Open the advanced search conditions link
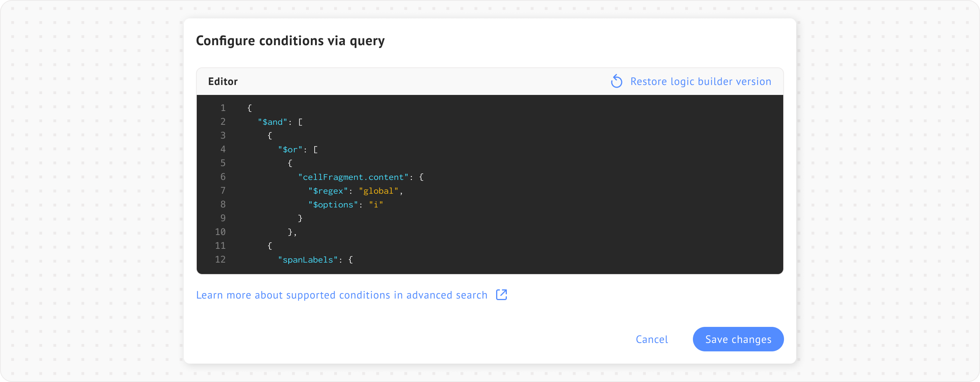This screenshot has height=382, width=980. (x=341, y=295)
